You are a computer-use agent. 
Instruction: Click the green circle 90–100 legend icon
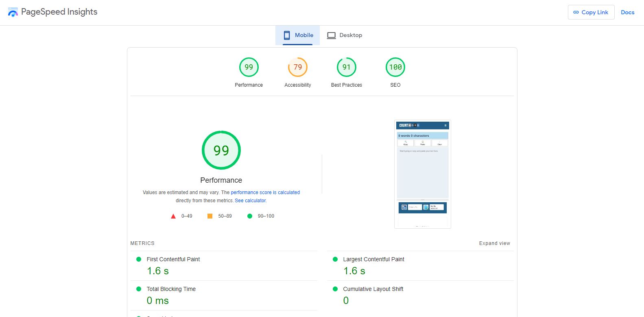pos(250,216)
